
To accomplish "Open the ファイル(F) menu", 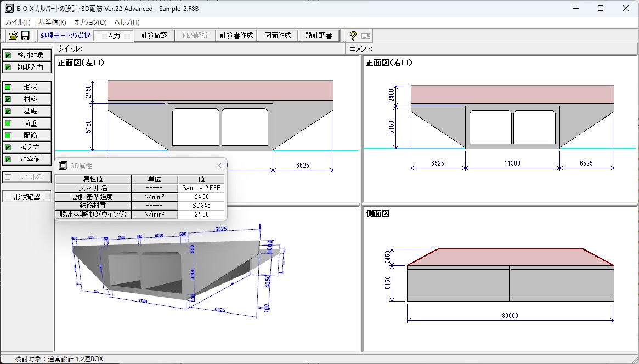I will coord(18,22).
